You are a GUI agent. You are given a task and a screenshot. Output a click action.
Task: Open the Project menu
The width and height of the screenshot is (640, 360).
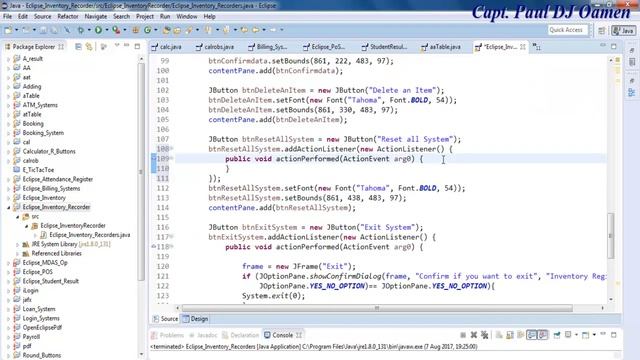click(144, 16)
